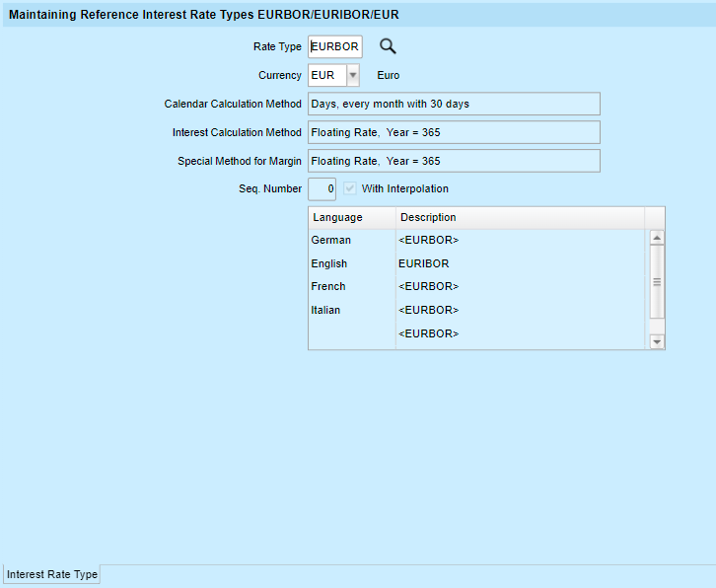
Task: Click into the Rate Type input field
Action: pos(335,46)
